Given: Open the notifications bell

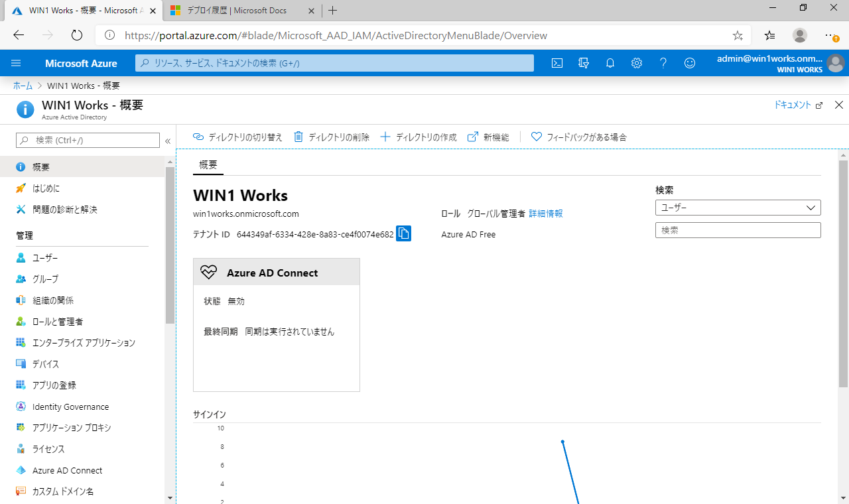Looking at the screenshot, I should 610,63.
